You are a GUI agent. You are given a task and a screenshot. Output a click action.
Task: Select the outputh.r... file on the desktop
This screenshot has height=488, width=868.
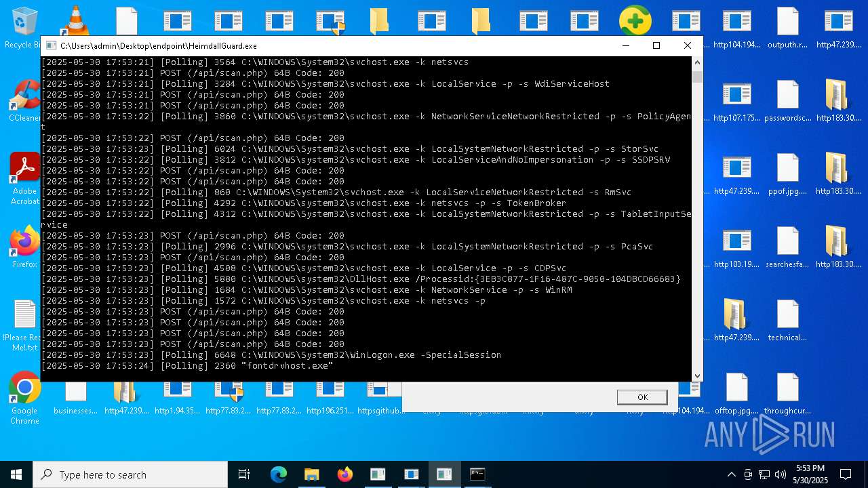(787, 27)
